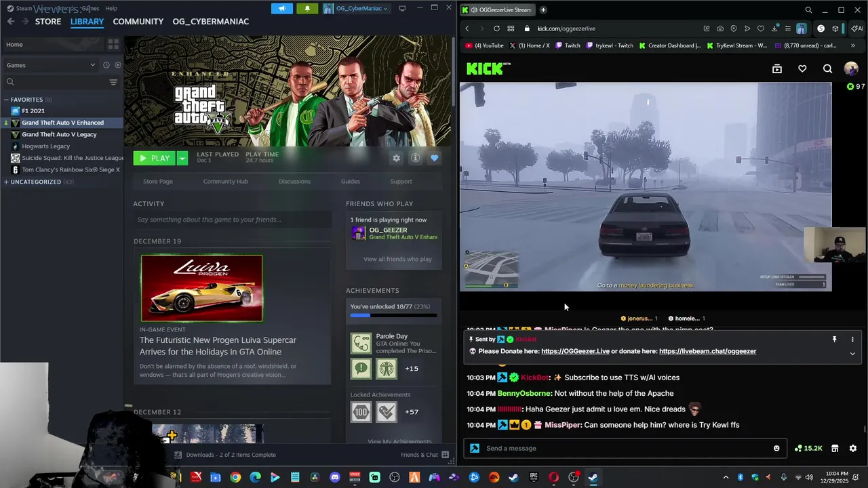
Task: Open Parole Day achievement icon
Action: coord(361,343)
